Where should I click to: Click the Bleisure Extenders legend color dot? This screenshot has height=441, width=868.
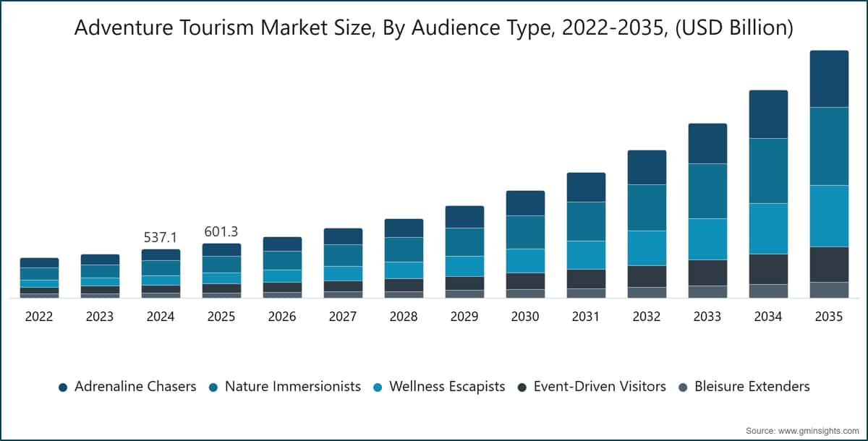[684, 388]
